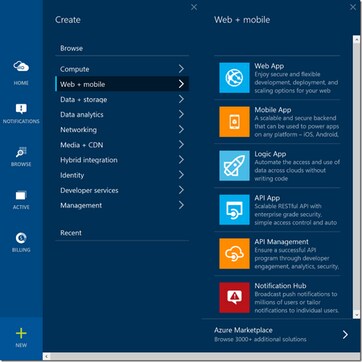Choose Compute in the Create list
The image size is (362, 362).
[x=122, y=69]
